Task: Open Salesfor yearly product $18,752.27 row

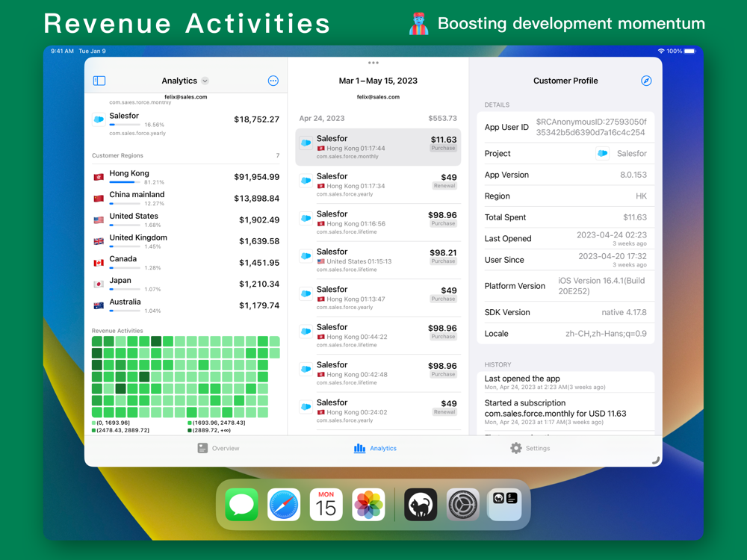Action: (x=186, y=123)
